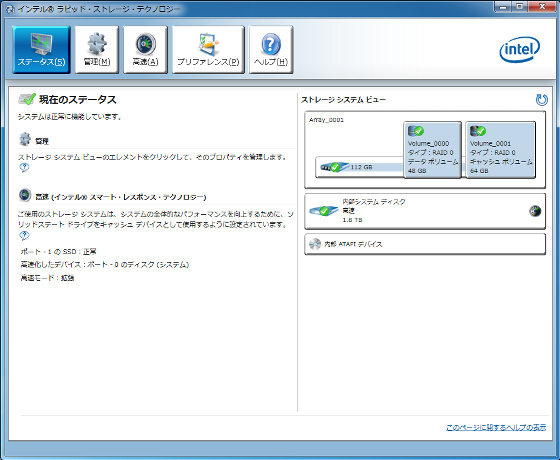
Task: Select Volume_0000 data volume
Action: (x=432, y=150)
